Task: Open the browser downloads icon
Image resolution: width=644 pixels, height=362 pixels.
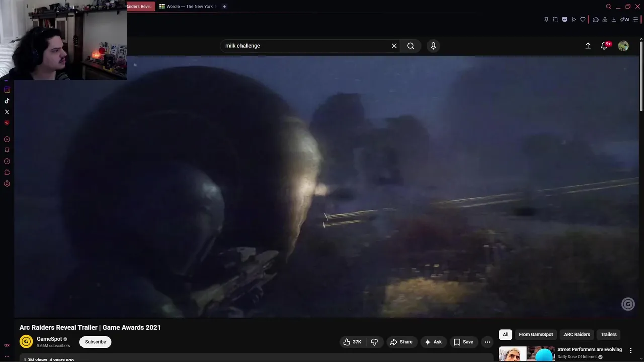Action: (614, 19)
